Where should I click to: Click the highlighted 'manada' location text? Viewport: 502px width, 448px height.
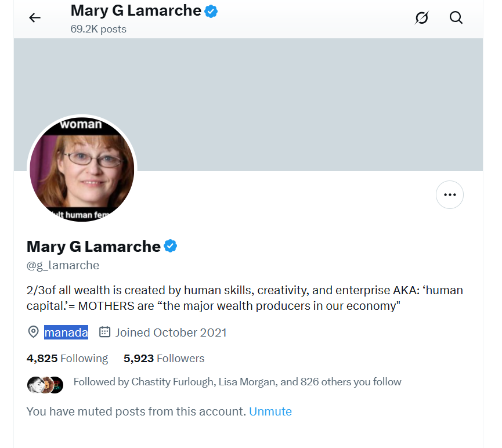[x=66, y=333]
